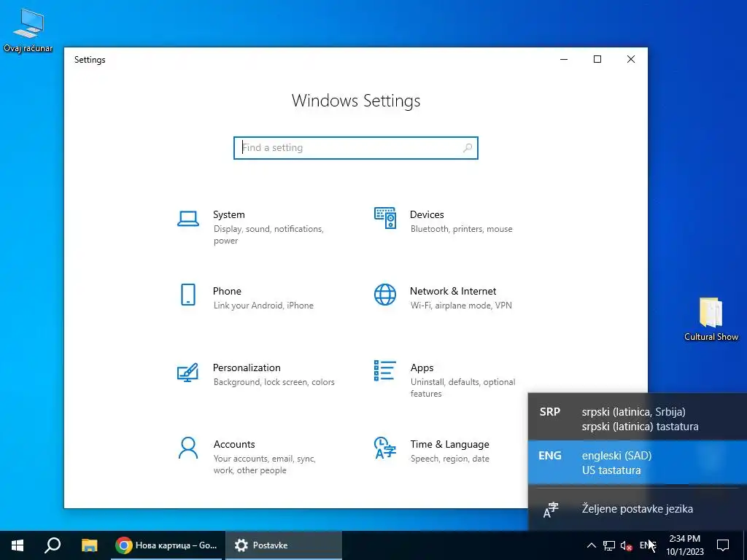
Task: Open File Explorer from the taskbar
Action: (89, 545)
